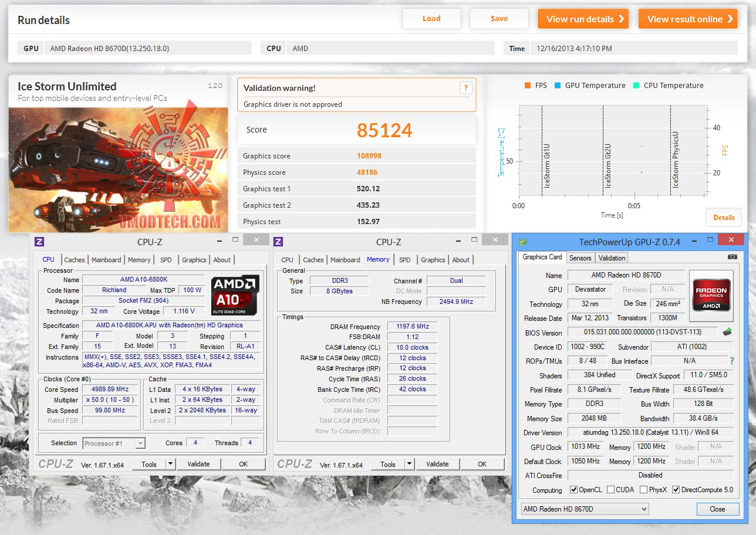This screenshot has width=756, height=535.
Task: Toggle the CUDA checkbox
Action: [x=611, y=490]
